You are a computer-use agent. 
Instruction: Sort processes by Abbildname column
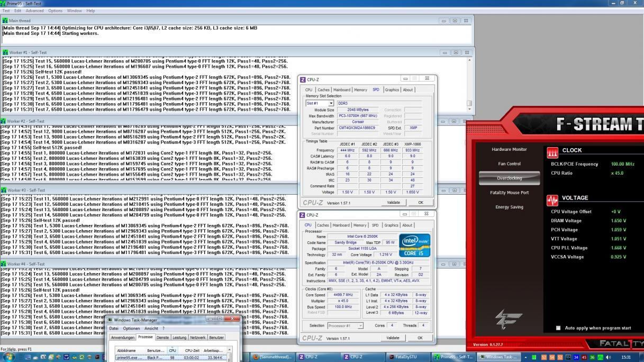(x=130, y=350)
